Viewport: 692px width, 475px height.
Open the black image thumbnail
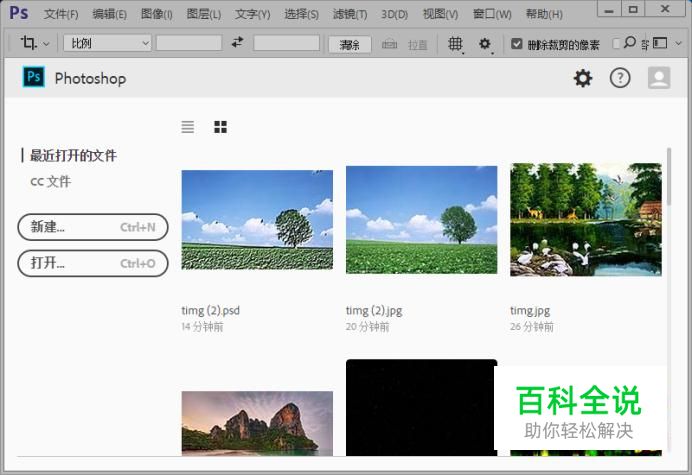421,407
